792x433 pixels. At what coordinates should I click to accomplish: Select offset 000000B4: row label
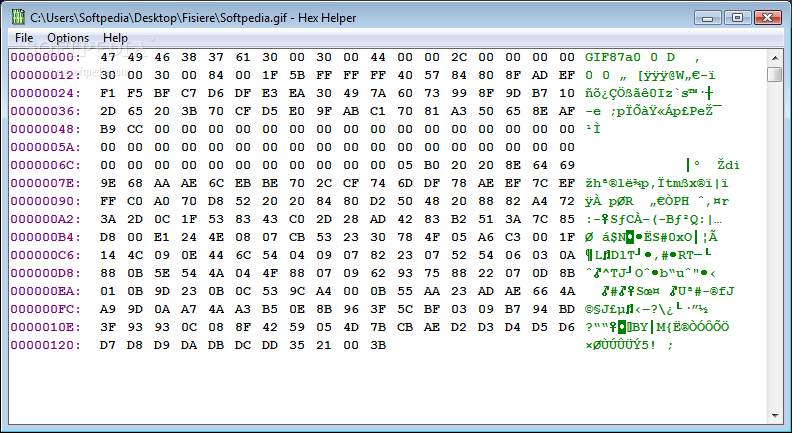[45, 237]
